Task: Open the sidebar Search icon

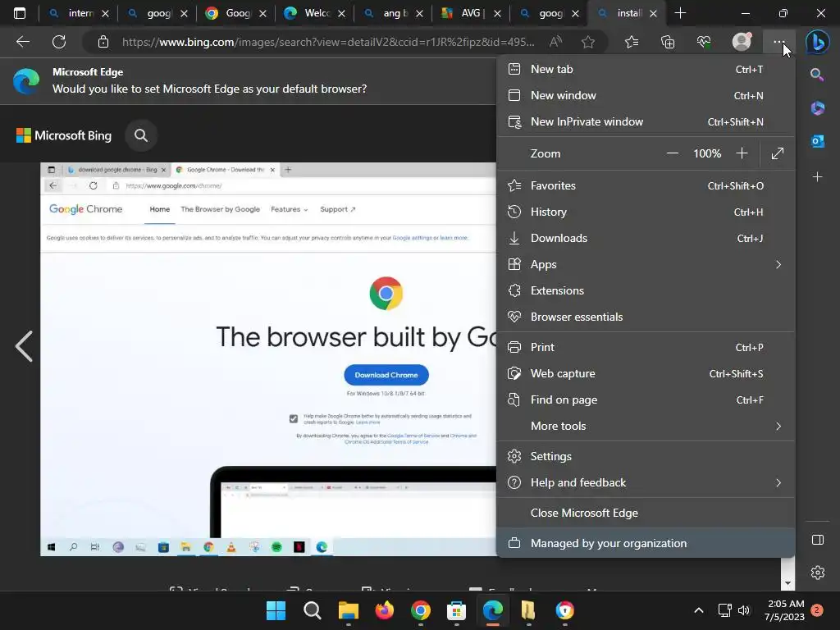Action: click(817, 75)
